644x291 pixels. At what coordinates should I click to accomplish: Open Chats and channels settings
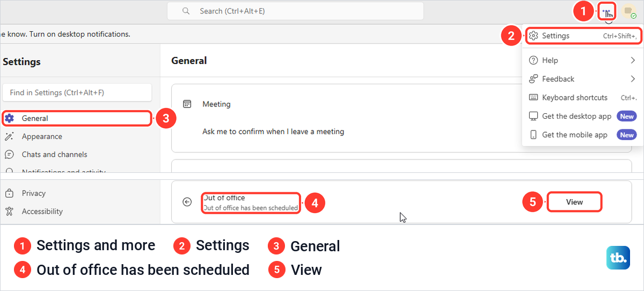tap(77, 154)
